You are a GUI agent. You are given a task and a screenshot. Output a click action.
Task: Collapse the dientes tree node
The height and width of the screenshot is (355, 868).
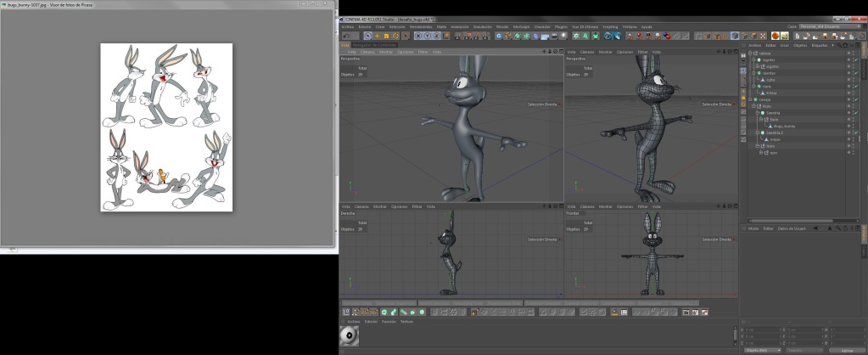click(x=753, y=73)
